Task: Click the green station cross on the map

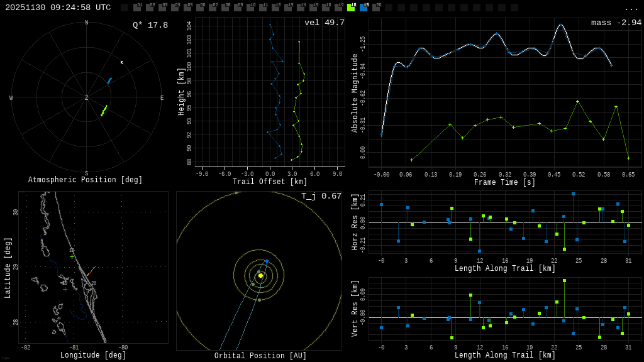Action: [x=72, y=256]
